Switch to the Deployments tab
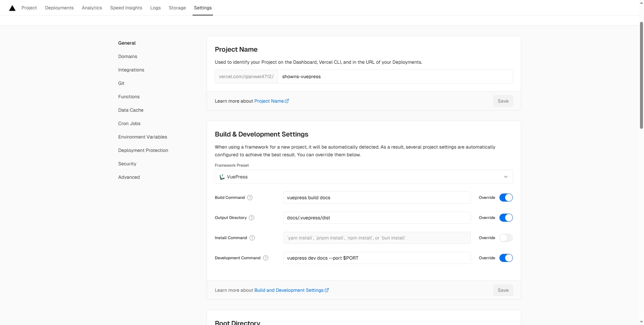644x325 pixels. (x=59, y=8)
